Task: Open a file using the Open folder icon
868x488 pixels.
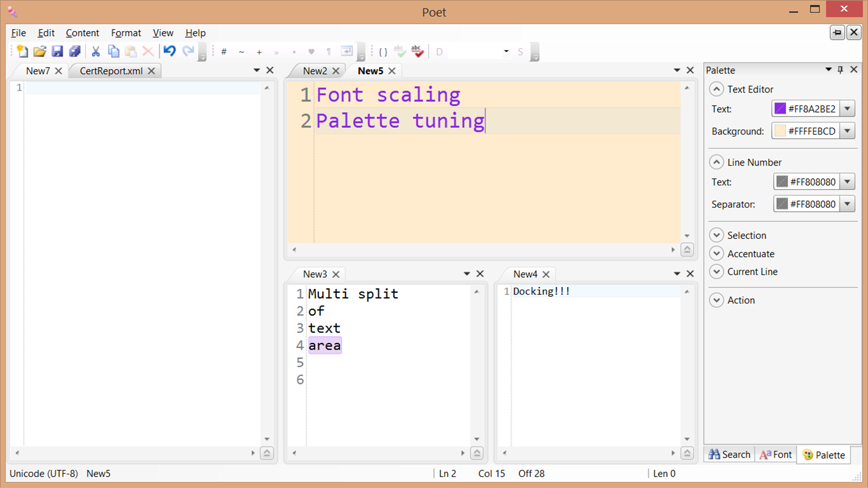Action: click(x=39, y=51)
